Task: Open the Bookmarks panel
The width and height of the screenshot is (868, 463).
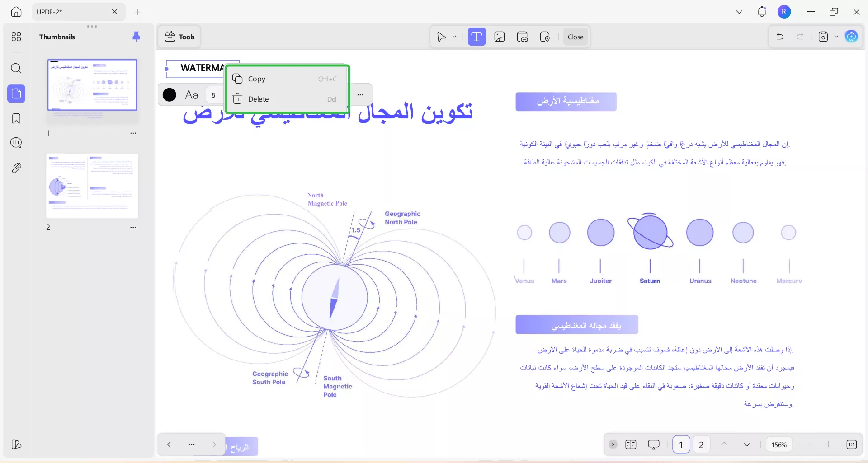Action: click(x=16, y=118)
